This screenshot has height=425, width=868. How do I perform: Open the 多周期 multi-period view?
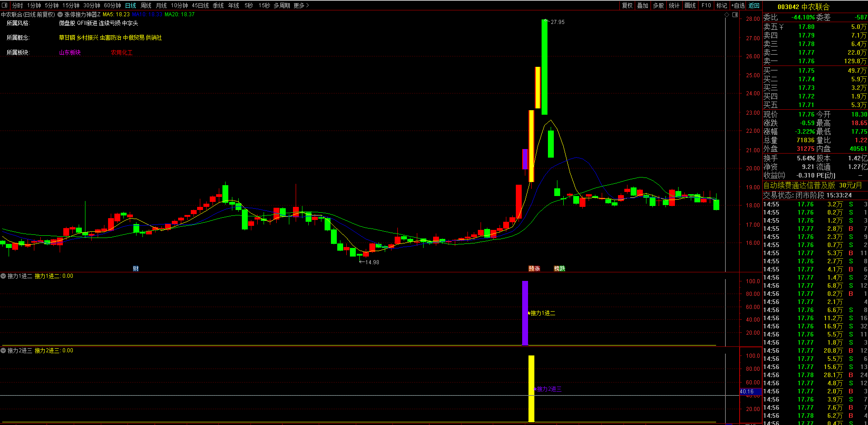point(282,5)
